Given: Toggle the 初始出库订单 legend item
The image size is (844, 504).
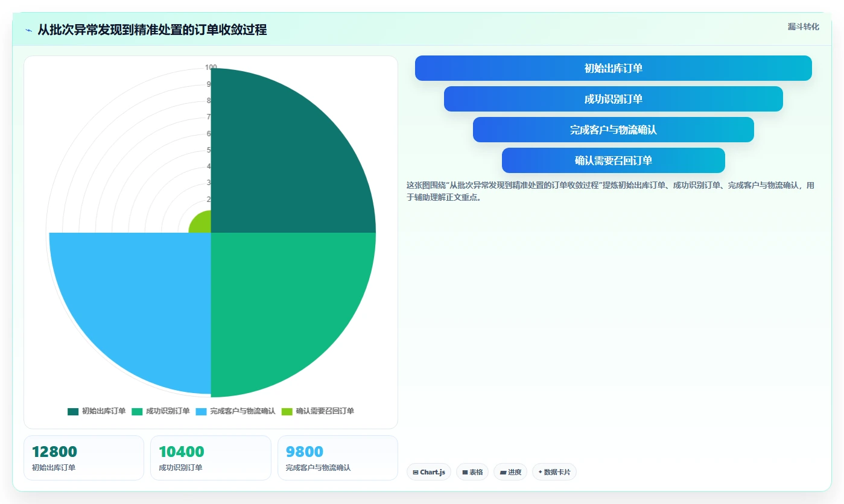Looking at the screenshot, I should (x=97, y=411).
